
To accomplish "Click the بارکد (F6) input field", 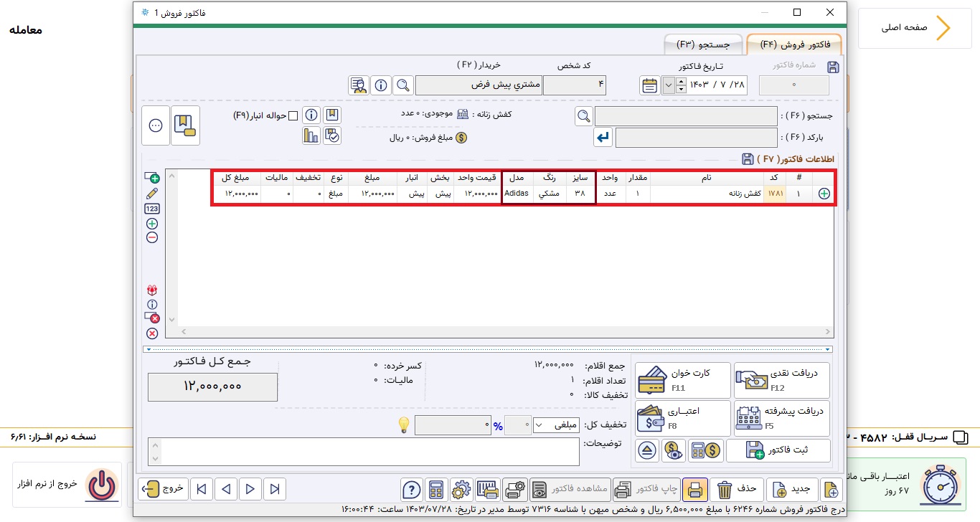I will pyautogui.click(x=696, y=137).
